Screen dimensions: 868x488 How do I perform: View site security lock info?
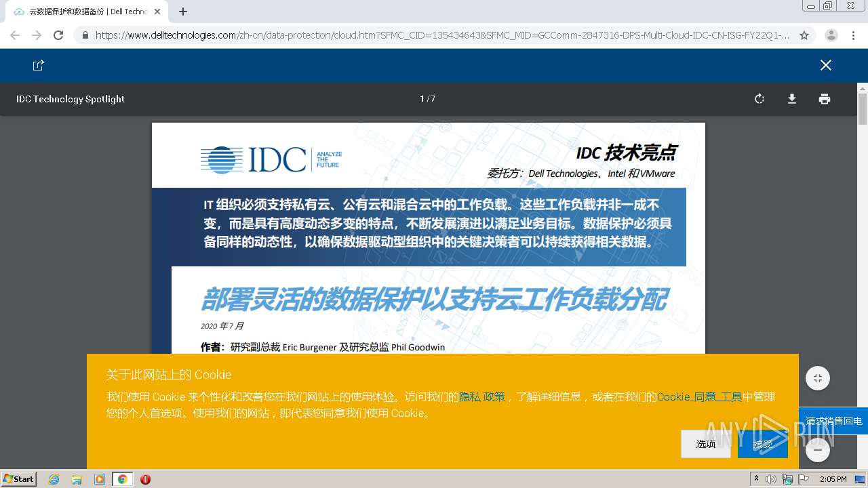point(85,35)
